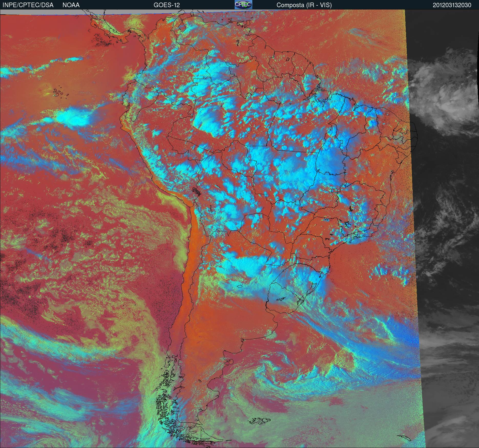The image size is (479, 448).
Task: Click the Composta (IR - VIS) title
Action: tap(304, 5)
